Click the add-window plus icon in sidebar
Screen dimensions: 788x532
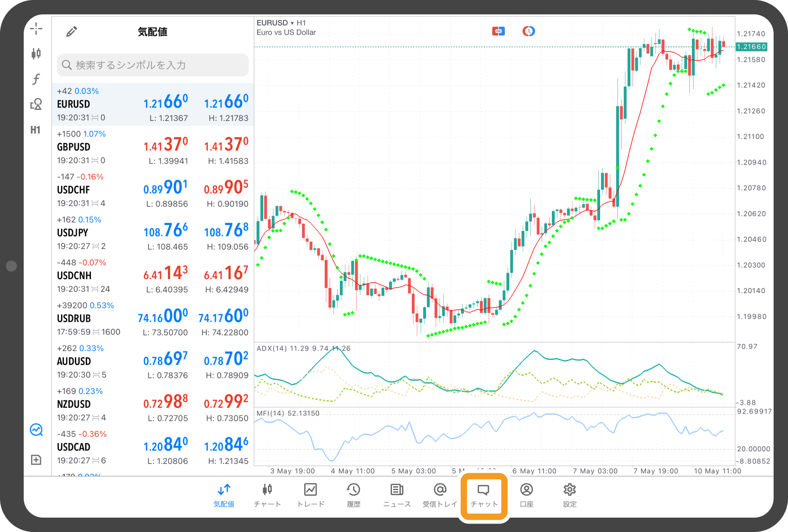pos(36,460)
